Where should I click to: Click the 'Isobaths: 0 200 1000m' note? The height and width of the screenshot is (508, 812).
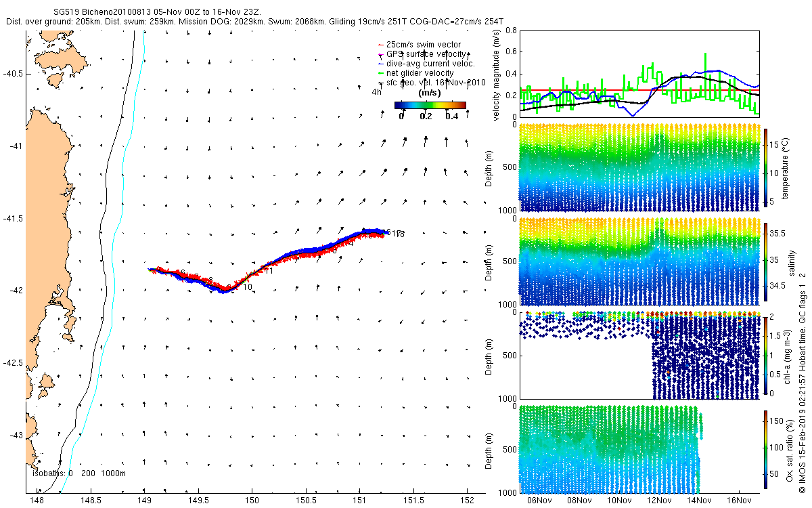tap(79, 473)
